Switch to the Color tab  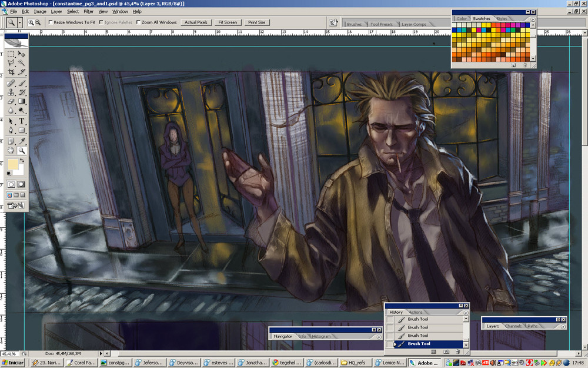click(462, 19)
